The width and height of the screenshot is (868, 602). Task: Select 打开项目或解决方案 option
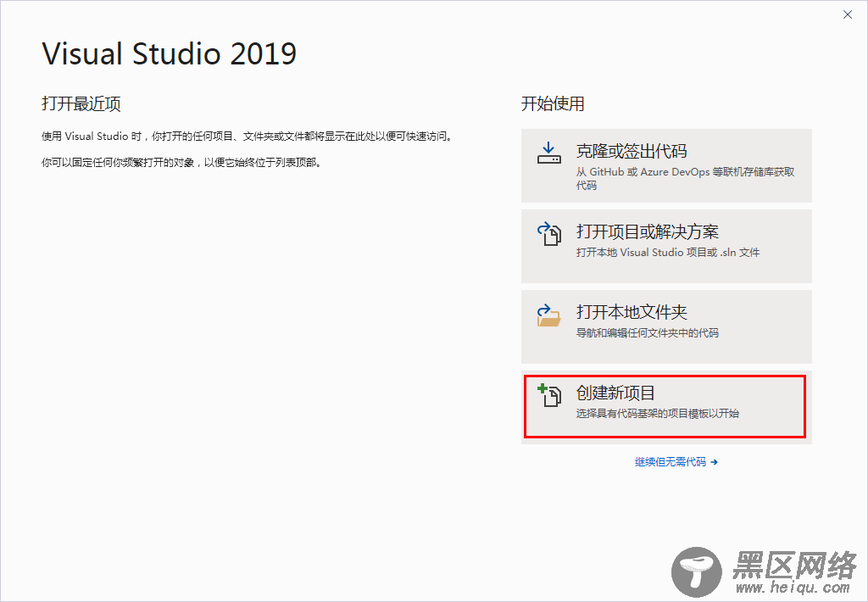(666, 246)
